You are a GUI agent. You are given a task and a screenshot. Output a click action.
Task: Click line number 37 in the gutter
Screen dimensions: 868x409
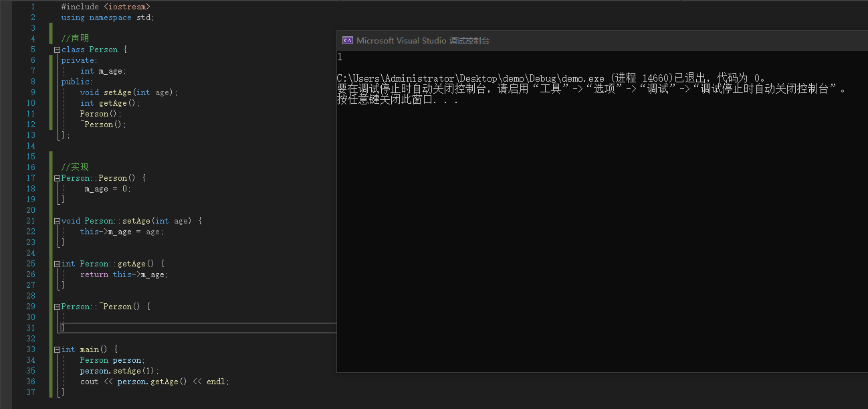tap(30, 392)
